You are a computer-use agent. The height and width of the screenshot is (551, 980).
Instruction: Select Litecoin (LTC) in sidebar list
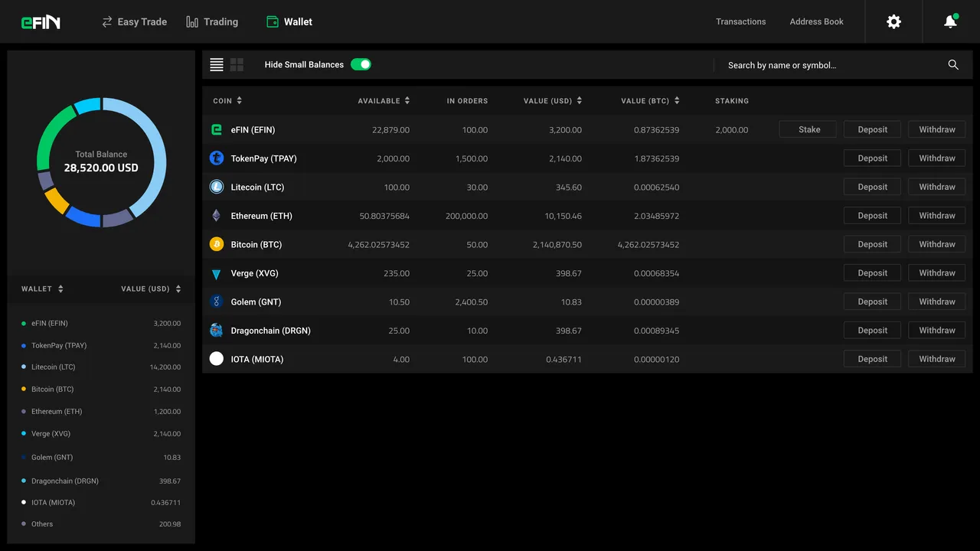[101, 367]
